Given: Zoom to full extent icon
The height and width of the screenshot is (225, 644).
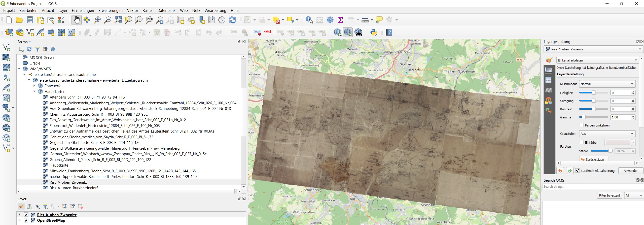Looking at the screenshot, I should pos(118,20).
